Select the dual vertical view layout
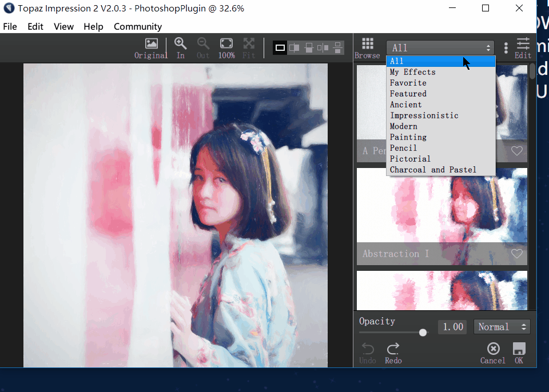 tap(323, 47)
